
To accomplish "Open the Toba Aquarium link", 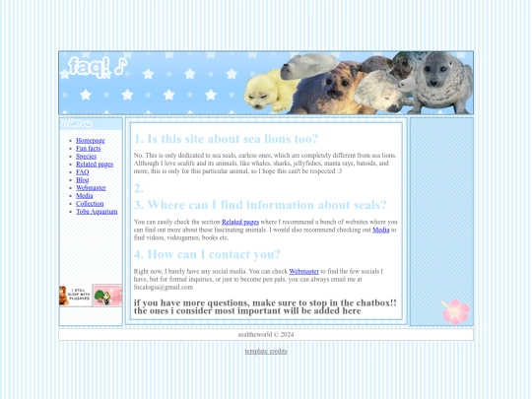I will point(97,212).
